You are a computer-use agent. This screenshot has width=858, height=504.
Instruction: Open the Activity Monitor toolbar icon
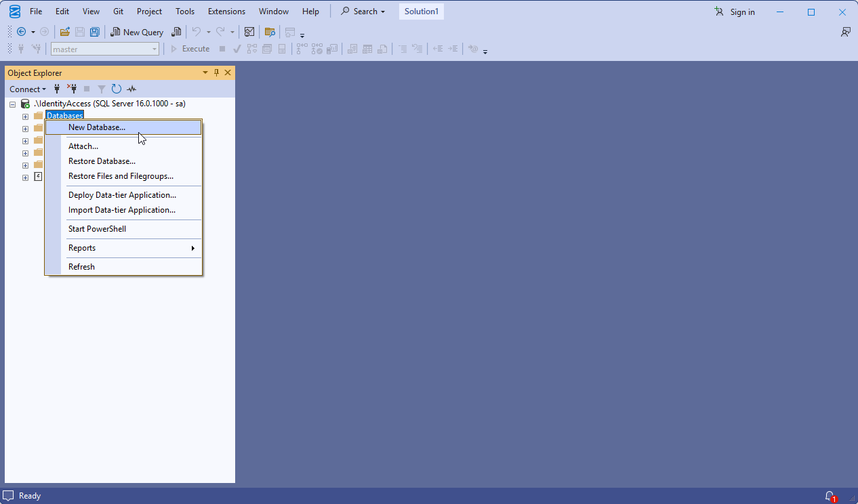pyautogui.click(x=249, y=32)
